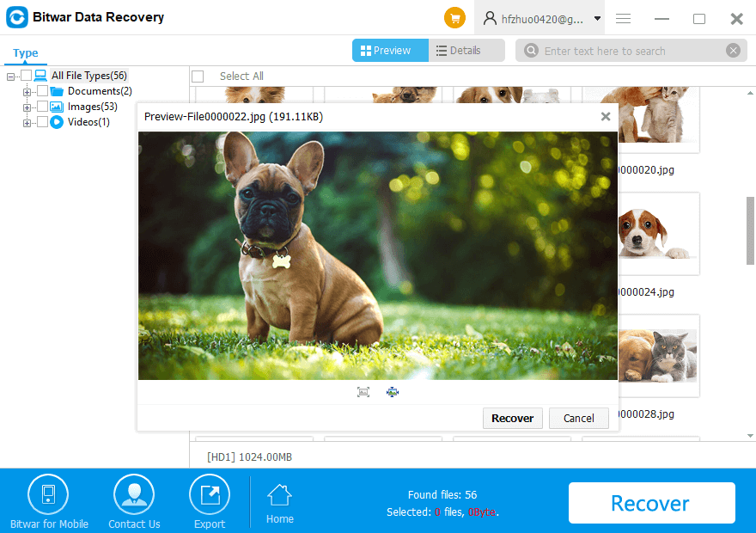The height and width of the screenshot is (533, 756).
Task: Expand the Documents tree node
Action: coord(27,92)
